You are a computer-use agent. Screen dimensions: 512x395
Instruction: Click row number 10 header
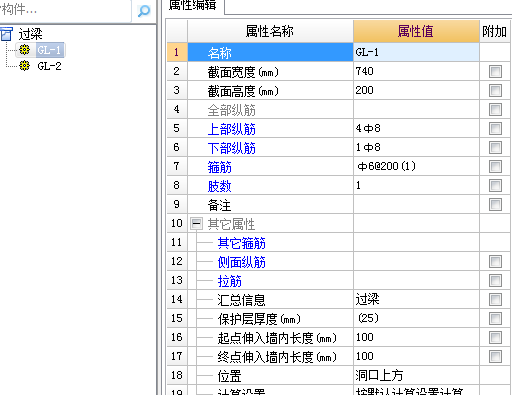click(x=177, y=223)
